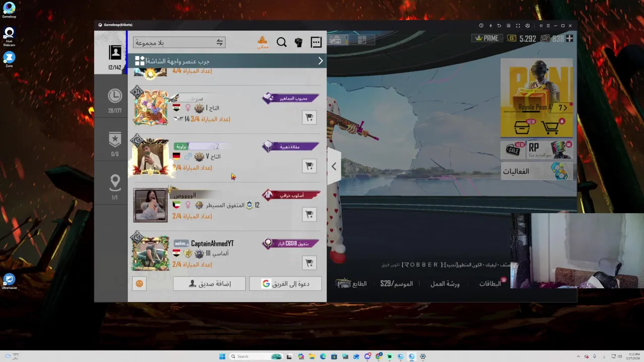Open the SALE tag icon
Viewport: 644px width, 362px height.
tap(514, 149)
